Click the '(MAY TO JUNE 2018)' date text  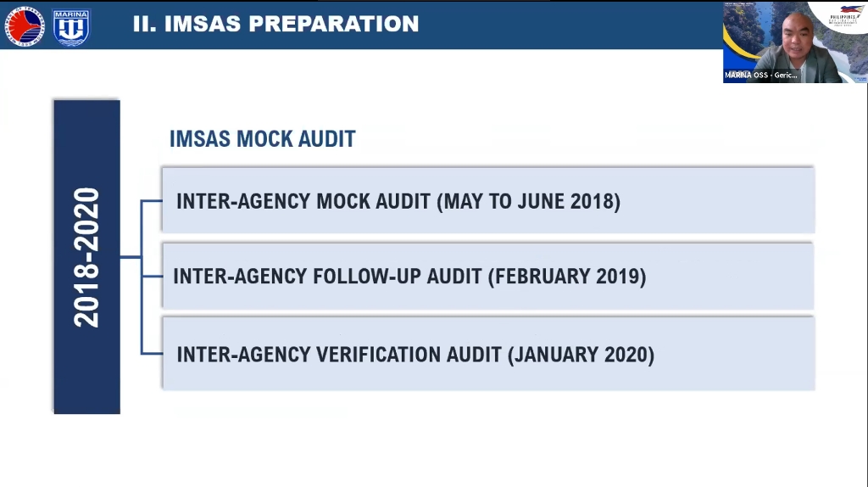tap(529, 201)
